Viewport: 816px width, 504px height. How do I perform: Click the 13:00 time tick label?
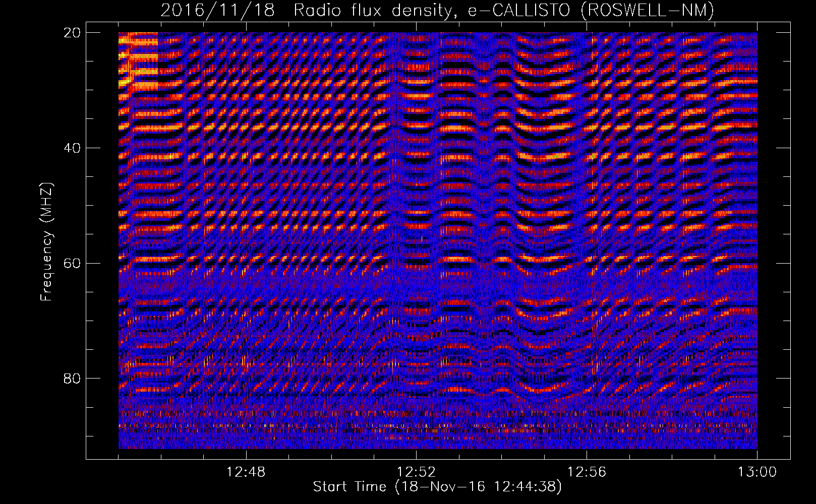757,472
